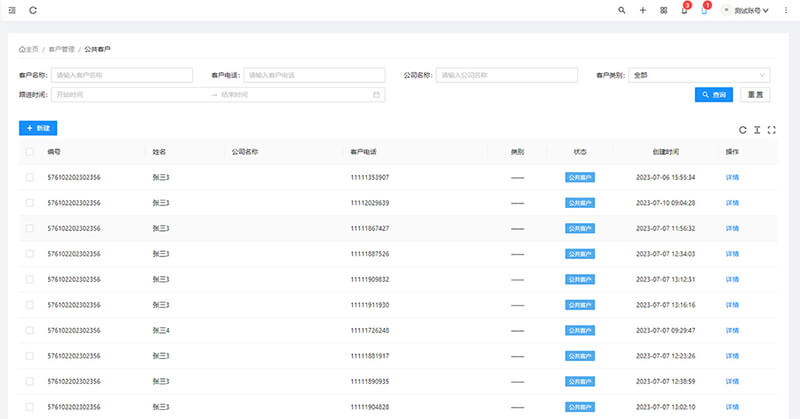
Task: Click the end time field of date range
Action: coord(295,95)
